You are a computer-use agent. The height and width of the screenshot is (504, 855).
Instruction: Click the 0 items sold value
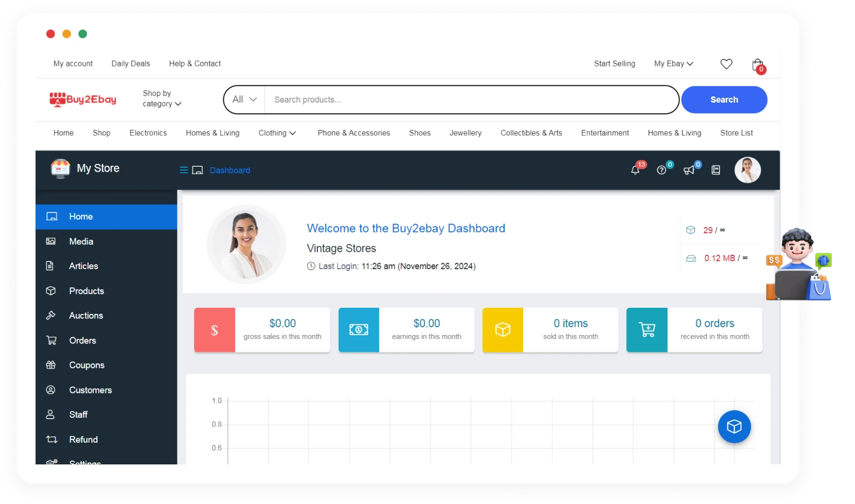coord(571,323)
